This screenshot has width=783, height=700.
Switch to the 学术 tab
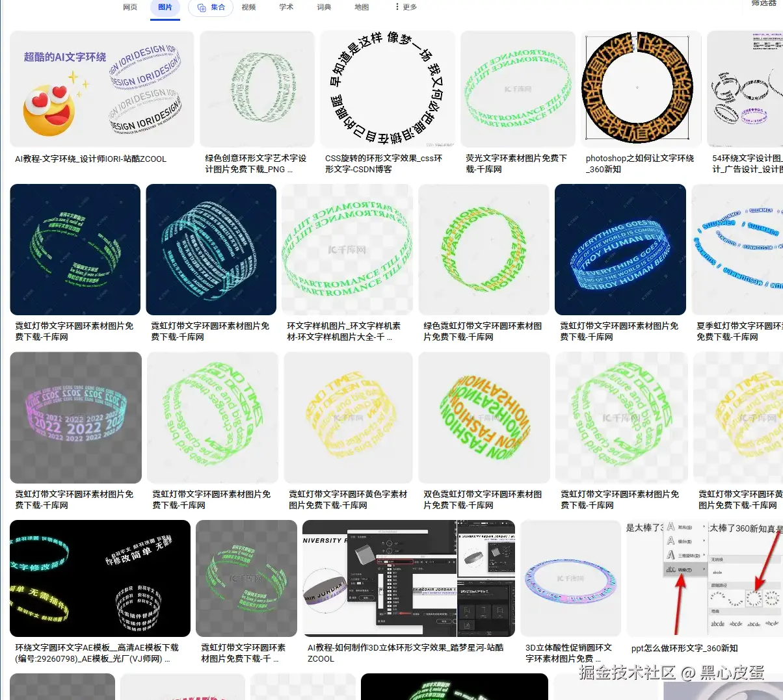286,7
